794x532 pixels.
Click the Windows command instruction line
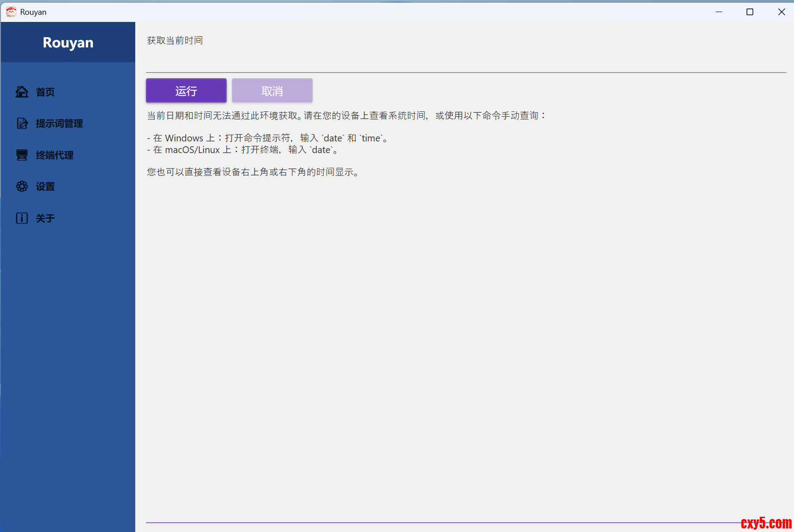(267, 138)
